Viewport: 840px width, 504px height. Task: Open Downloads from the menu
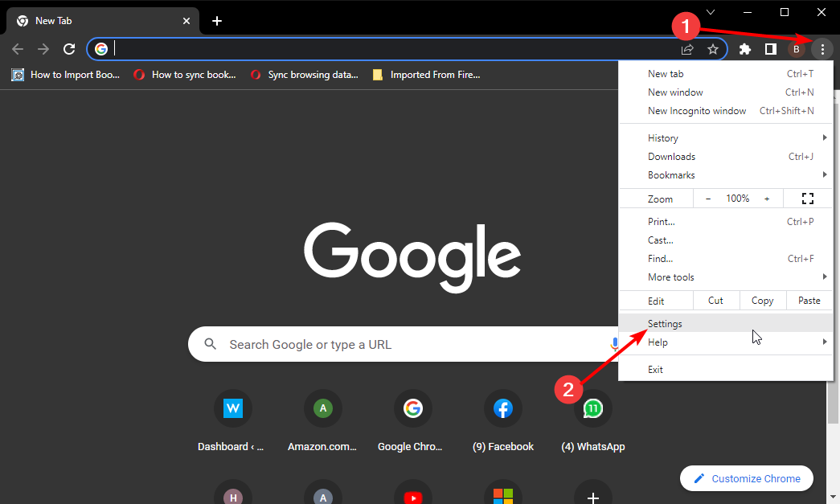(x=726, y=157)
